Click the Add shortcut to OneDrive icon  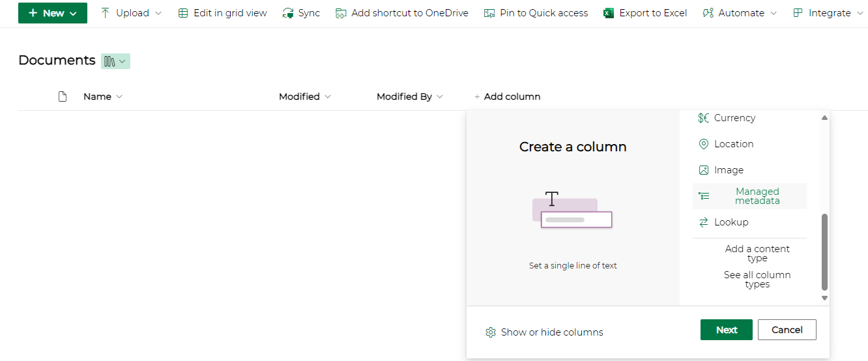pyautogui.click(x=341, y=13)
